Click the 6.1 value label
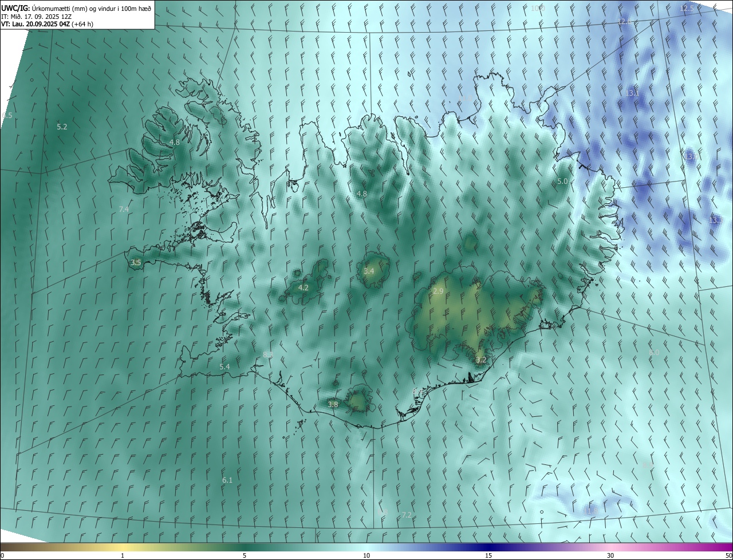Viewport: 733px width, 560px height. (x=227, y=480)
